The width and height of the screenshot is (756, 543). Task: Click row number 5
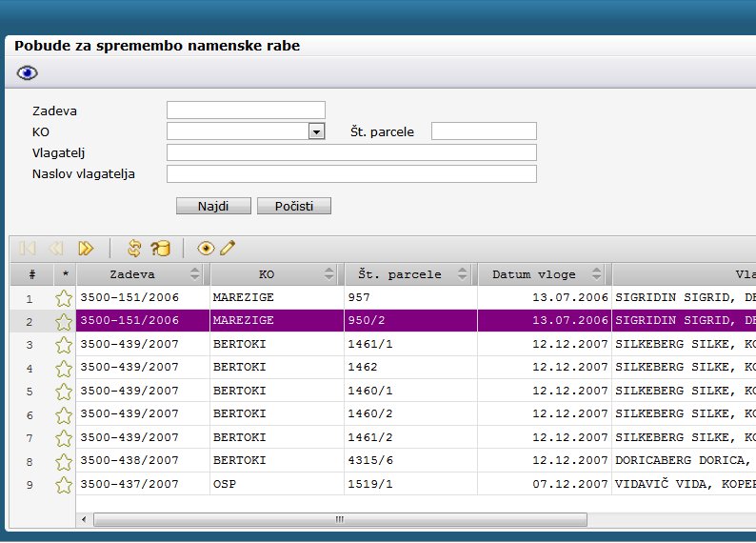pyautogui.click(x=30, y=392)
